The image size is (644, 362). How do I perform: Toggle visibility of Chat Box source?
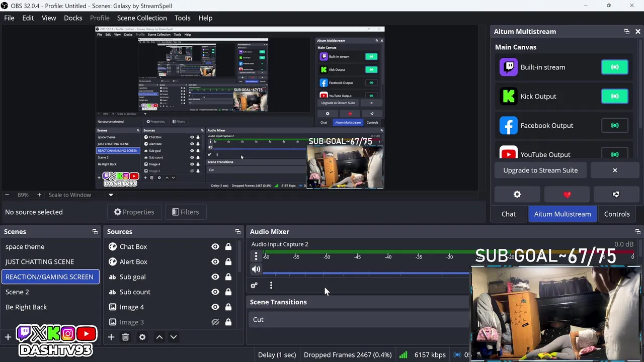pyautogui.click(x=215, y=246)
